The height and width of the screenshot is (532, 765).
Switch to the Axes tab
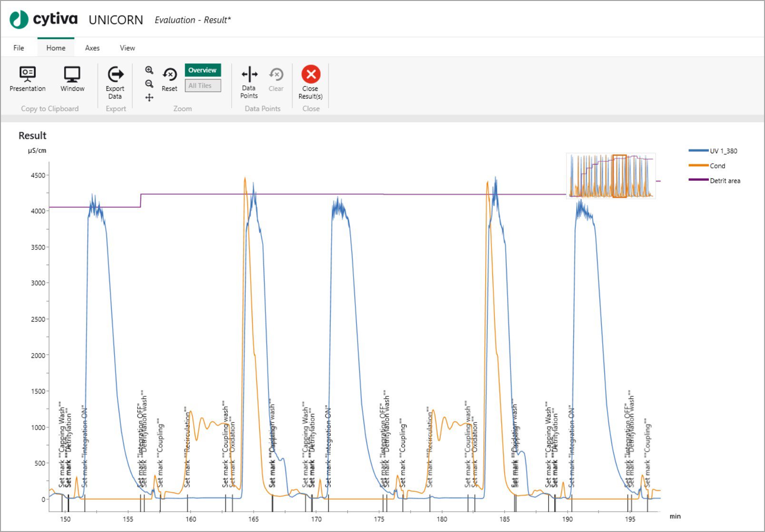tap(92, 48)
